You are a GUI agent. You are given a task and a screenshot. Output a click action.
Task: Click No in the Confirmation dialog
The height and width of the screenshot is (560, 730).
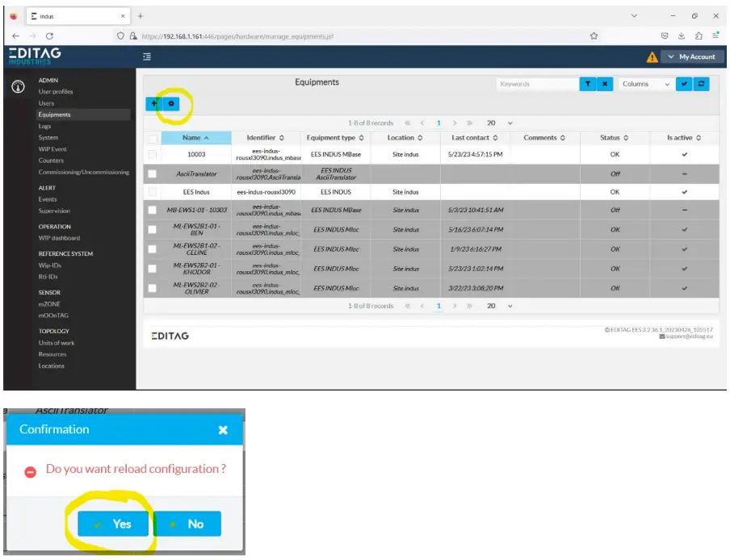click(x=187, y=524)
